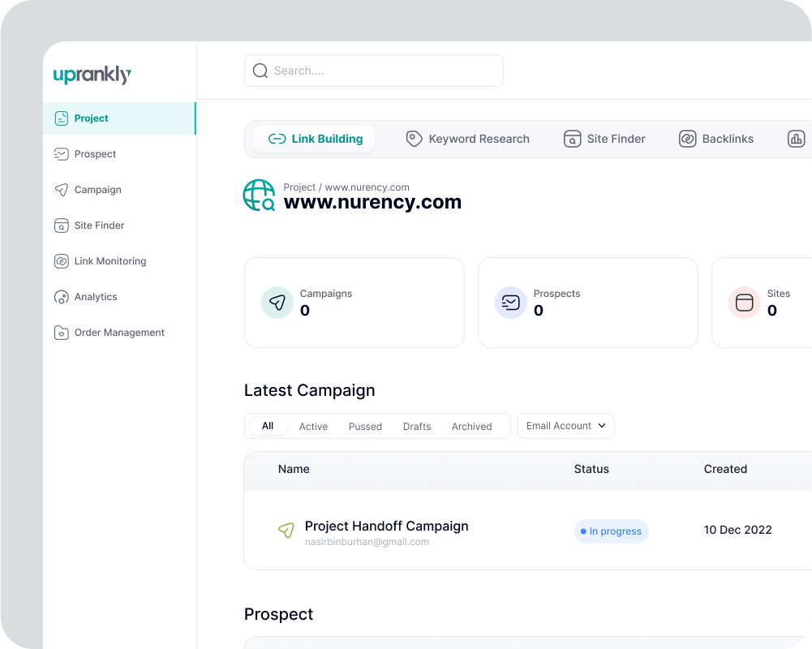Click the Prospects stat card
The width and height of the screenshot is (812, 649).
[x=587, y=303]
